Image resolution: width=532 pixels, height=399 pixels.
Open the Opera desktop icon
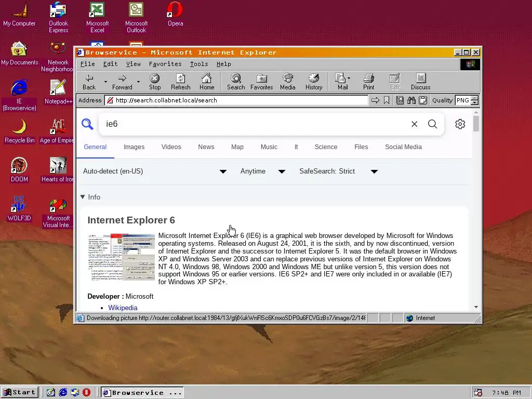pyautogui.click(x=175, y=14)
